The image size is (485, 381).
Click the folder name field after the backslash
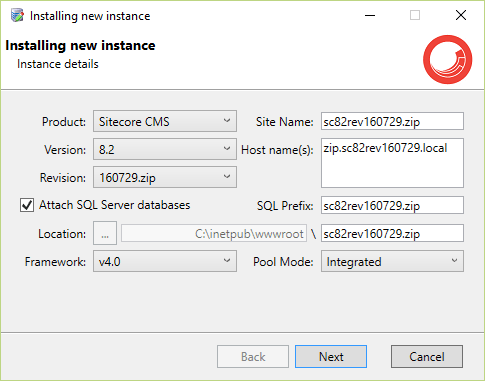tap(392, 233)
